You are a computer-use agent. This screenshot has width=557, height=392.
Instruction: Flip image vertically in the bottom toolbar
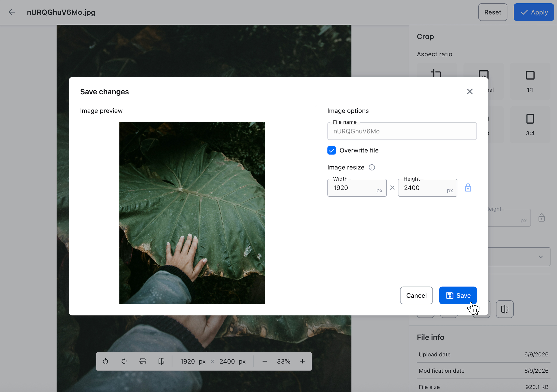coord(143,361)
